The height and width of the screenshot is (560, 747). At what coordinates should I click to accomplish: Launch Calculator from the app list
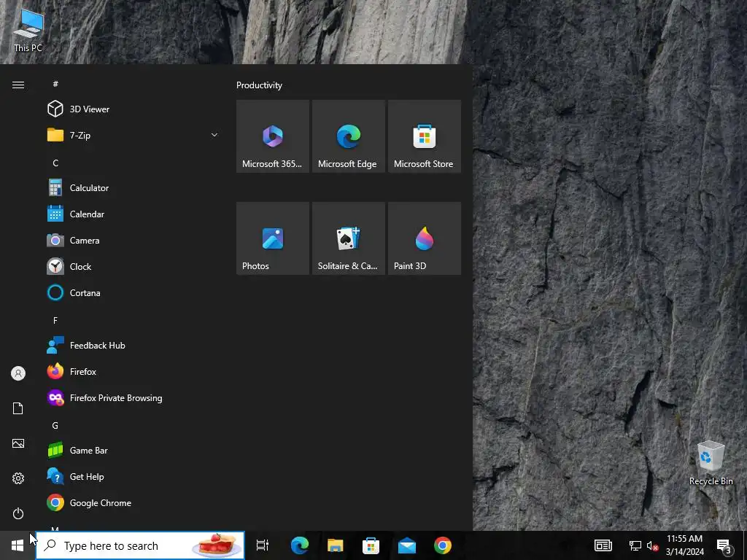pyautogui.click(x=134, y=187)
